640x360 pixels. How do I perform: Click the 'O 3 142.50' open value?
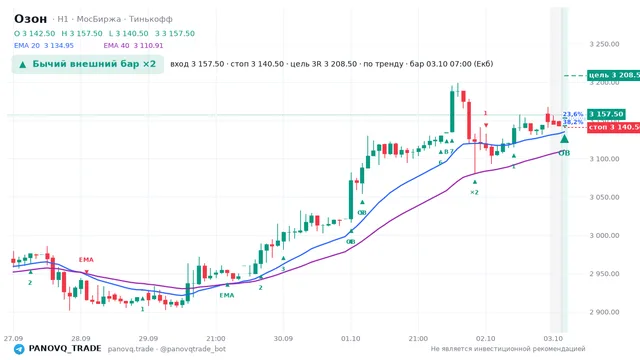tap(34, 33)
